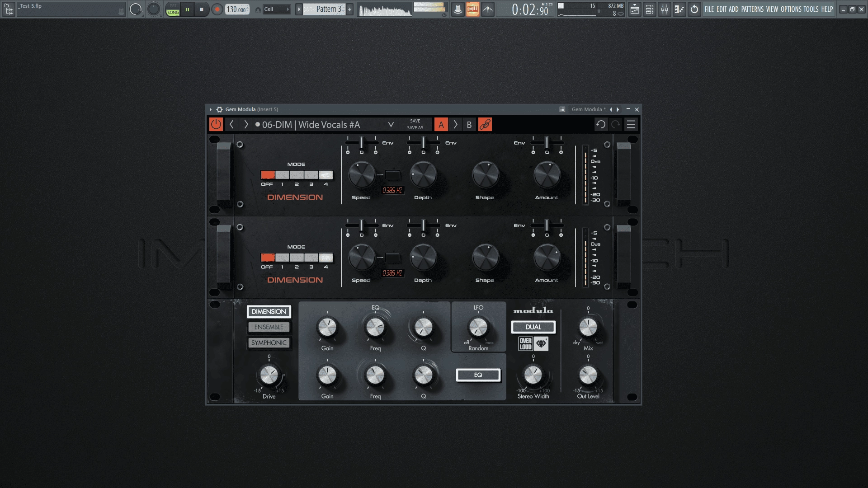Open the Cell snap dropdown

[x=276, y=9]
